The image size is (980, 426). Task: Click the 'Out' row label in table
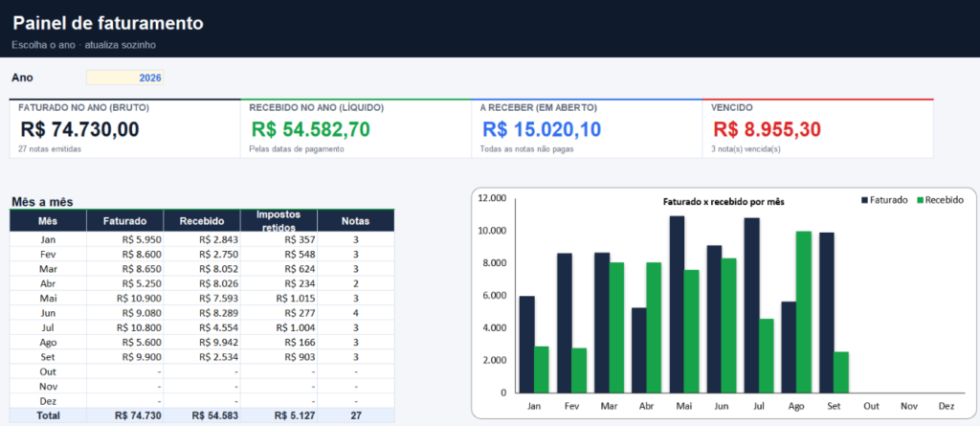(x=48, y=371)
